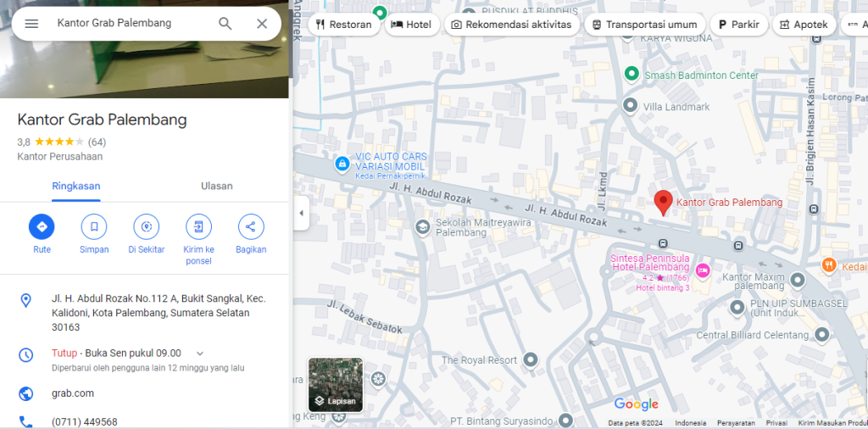This screenshot has height=429, width=868.
Task: Click the red Kantor Grab Palembang pin
Action: point(663,202)
